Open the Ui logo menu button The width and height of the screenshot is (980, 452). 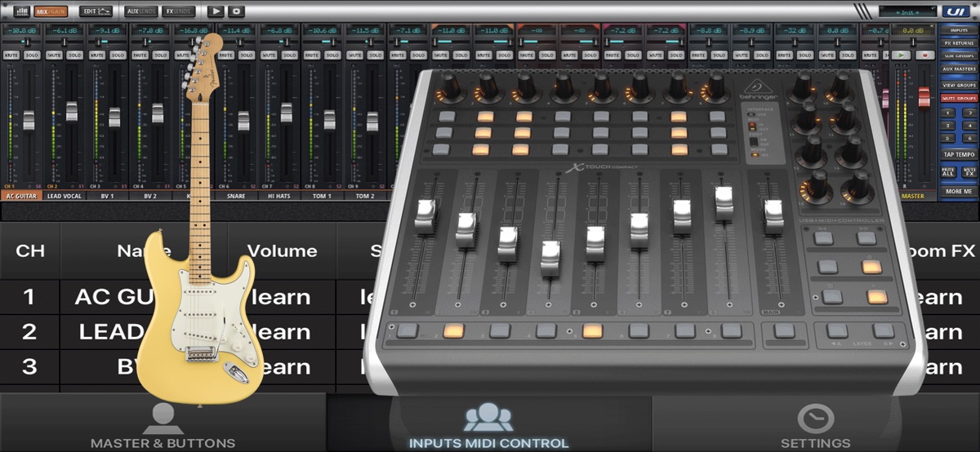955,11
